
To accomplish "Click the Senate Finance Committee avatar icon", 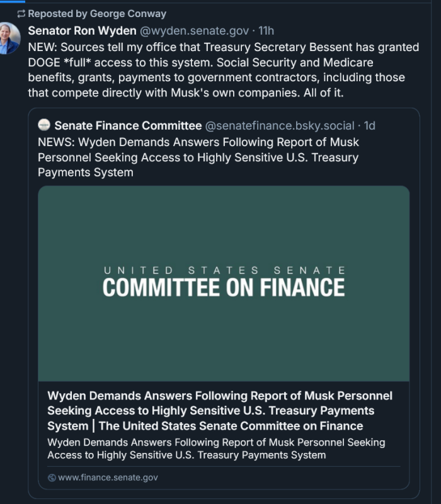I will [44, 125].
